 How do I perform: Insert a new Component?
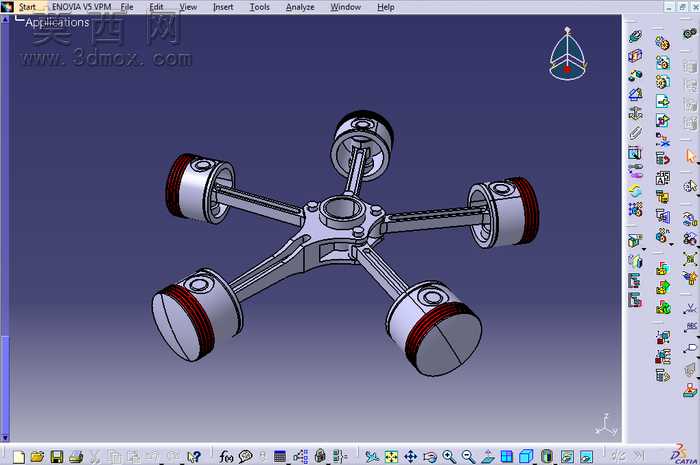pos(662,43)
